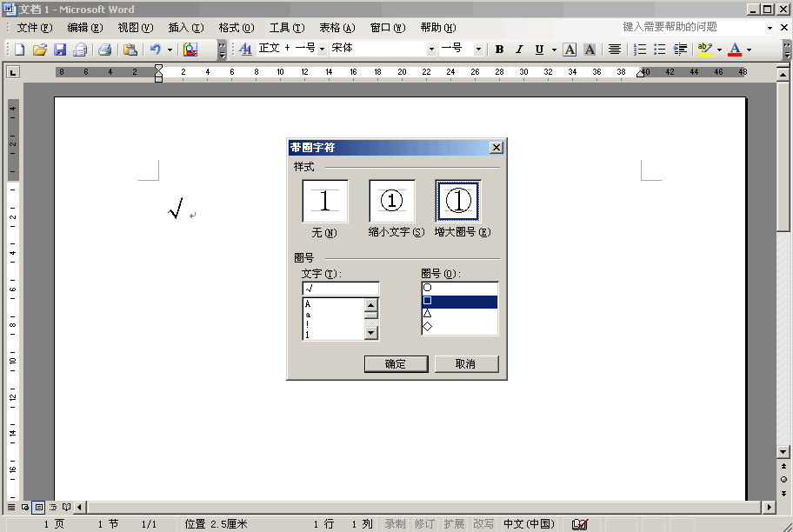Click 确定 to confirm enclosed character
The height and width of the screenshot is (532, 793).
pyautogui.click(x=396, y=364)
